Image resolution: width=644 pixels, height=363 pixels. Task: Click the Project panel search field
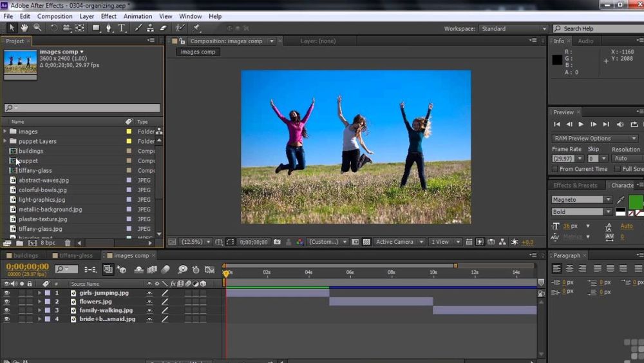(82, 108)
